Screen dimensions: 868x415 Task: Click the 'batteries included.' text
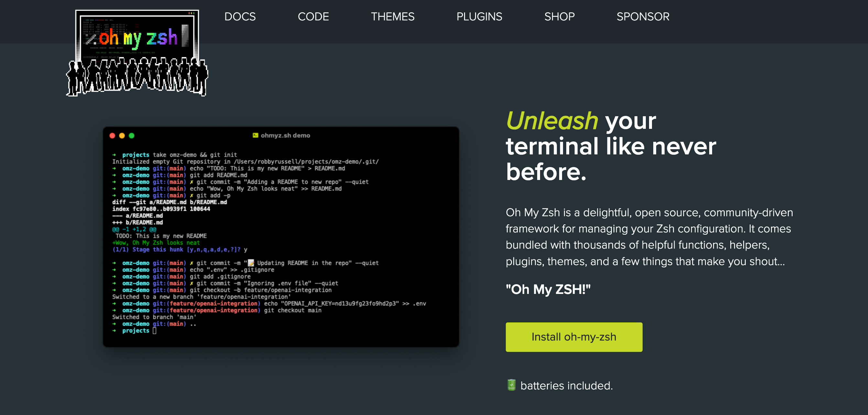click(566, 385)
